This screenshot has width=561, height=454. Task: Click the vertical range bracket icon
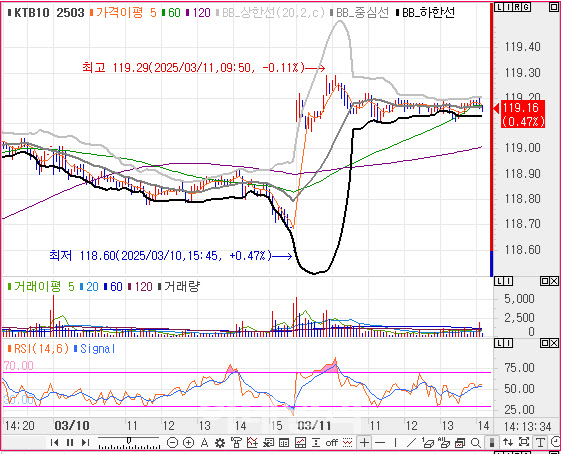316,443
